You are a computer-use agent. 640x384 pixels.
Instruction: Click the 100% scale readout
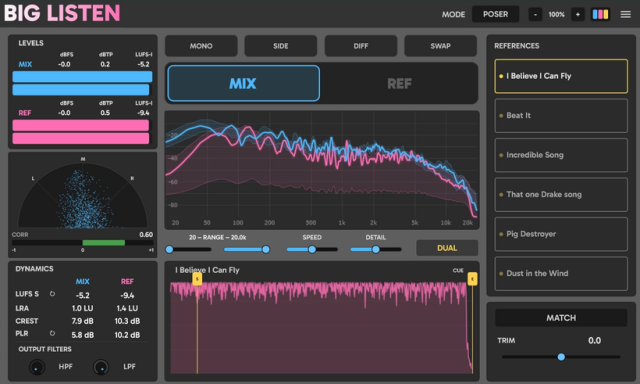[556, 14]
